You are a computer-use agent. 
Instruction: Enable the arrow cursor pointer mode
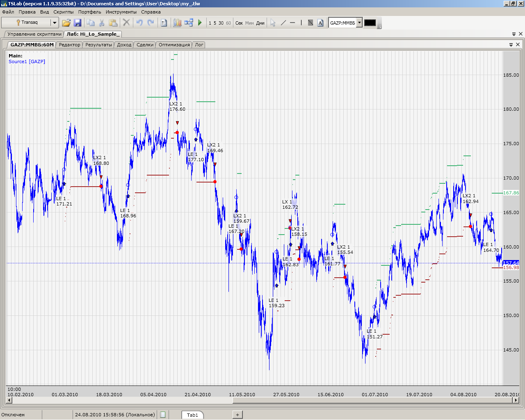(273, 23)
